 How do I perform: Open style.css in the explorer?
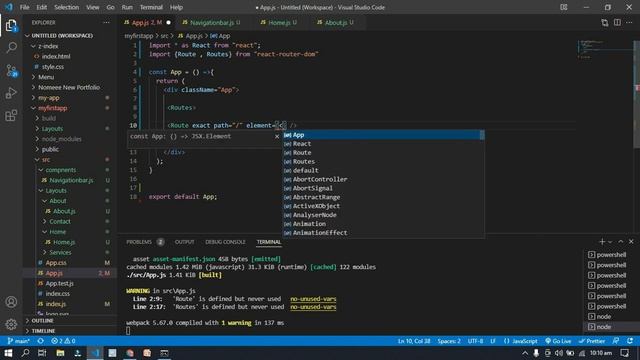tap(53, 67)
